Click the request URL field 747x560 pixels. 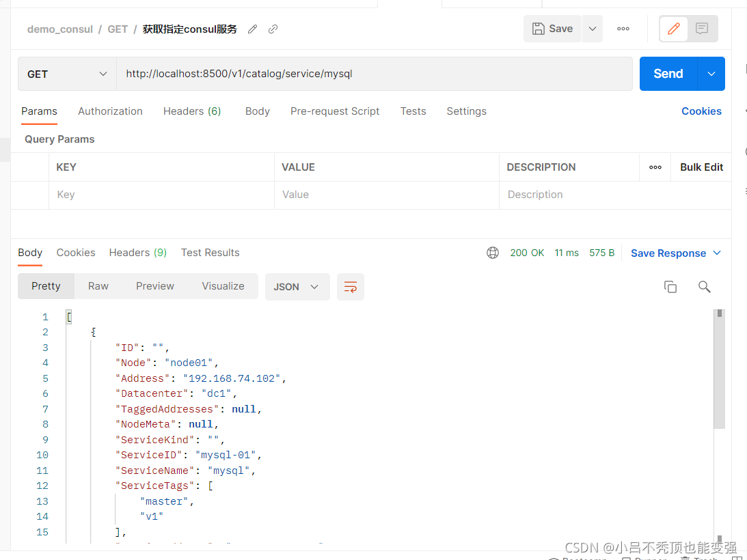click(375, 74)
